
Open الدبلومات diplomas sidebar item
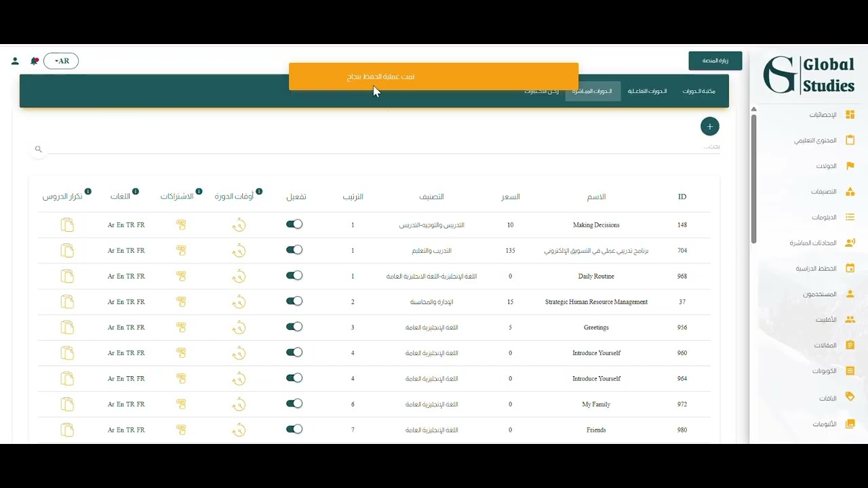coord(833,218)
